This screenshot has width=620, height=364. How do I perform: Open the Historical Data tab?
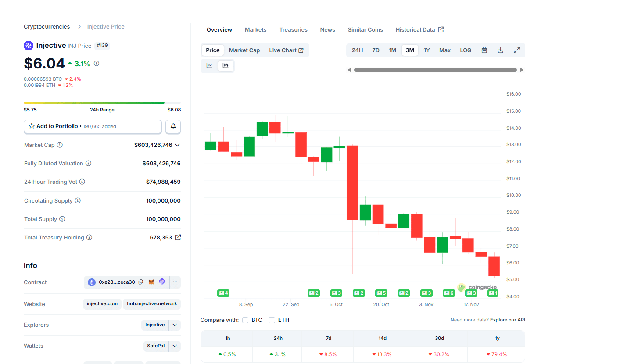pyautogui.click(x=416, y=29)
